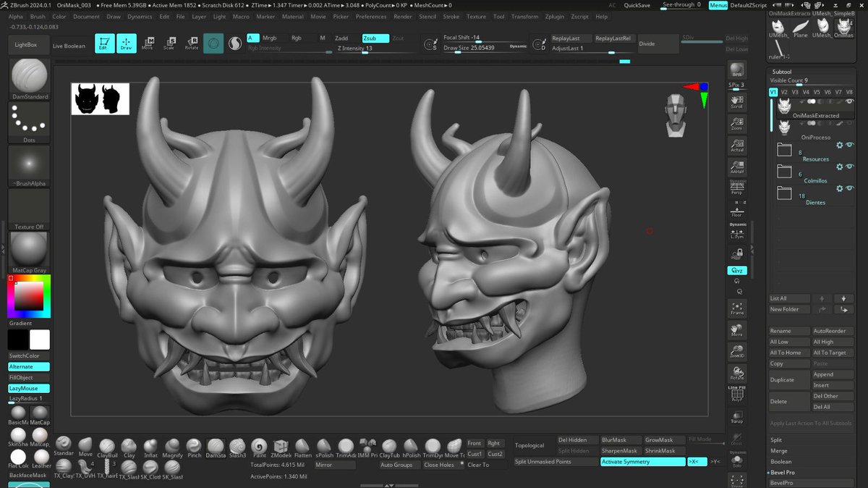Expand the Merge section

(x=779, y=450)
